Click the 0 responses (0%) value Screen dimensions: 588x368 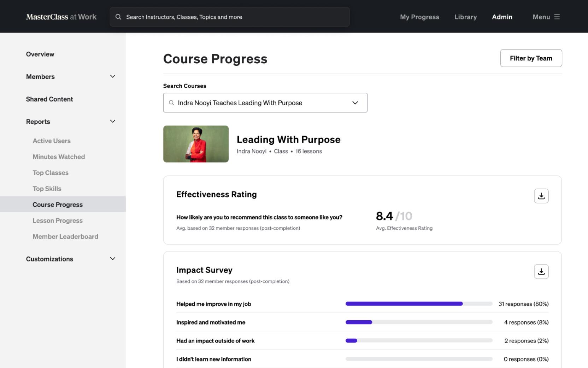point(526,359)
